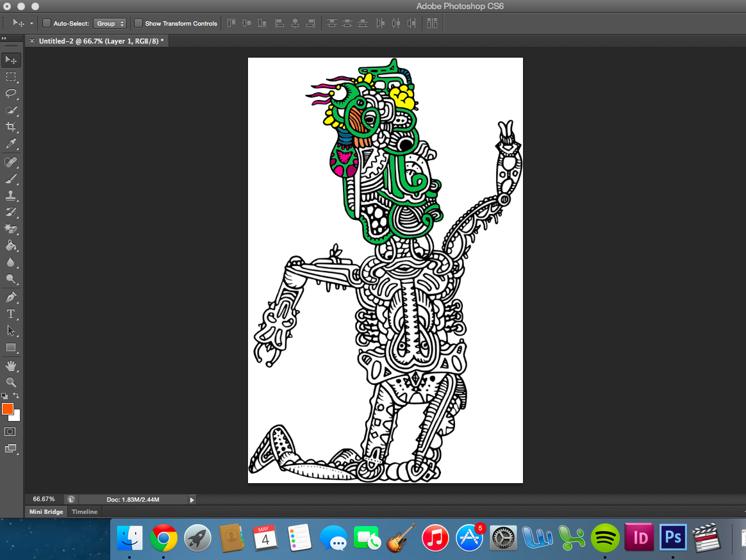Activate the Horizontal Type tool
The height and width of the screenshot is (560, 746).
pos(11,314)
